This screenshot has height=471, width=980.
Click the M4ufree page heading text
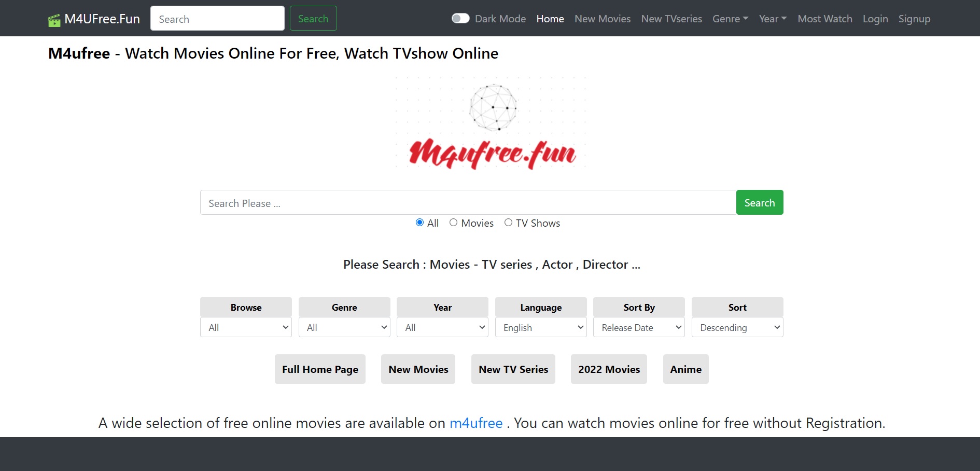[273, 53]
